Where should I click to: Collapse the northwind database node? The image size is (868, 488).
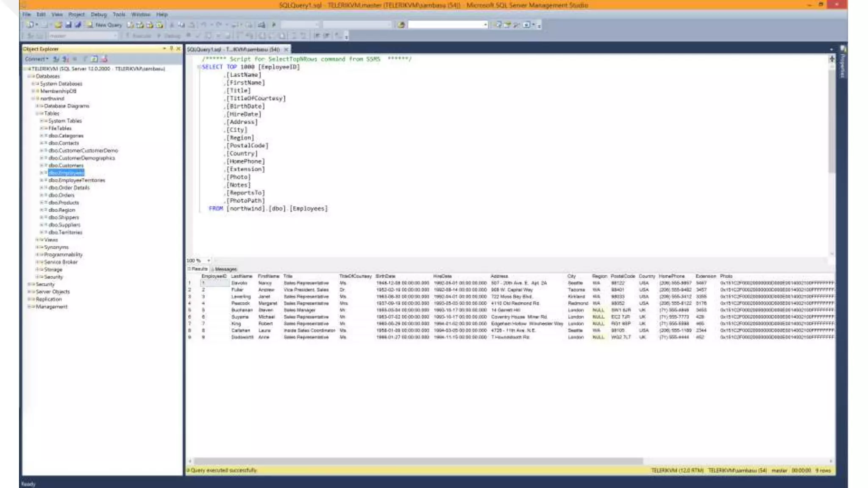(33, 99)
